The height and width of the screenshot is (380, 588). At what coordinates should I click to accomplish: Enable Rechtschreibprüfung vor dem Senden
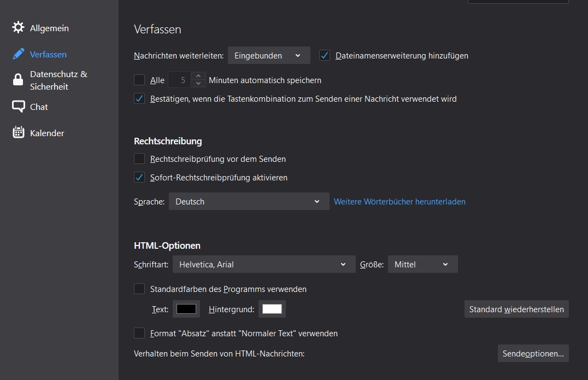[139, 159]
